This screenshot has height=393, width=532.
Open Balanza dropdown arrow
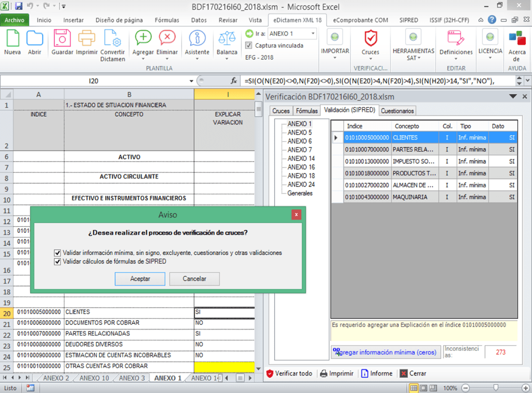227,59
